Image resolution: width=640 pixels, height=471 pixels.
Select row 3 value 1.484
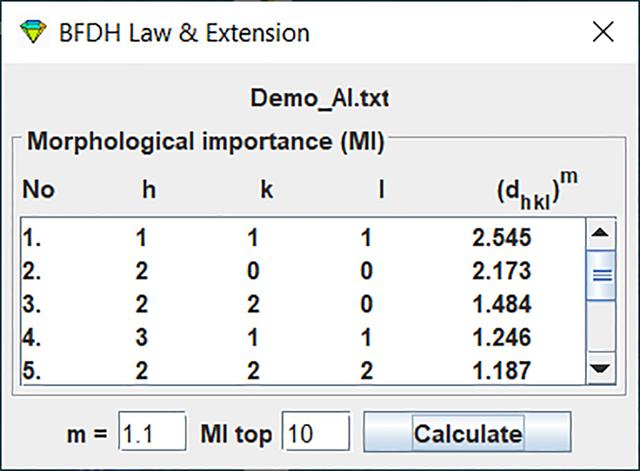pos(502,304)
